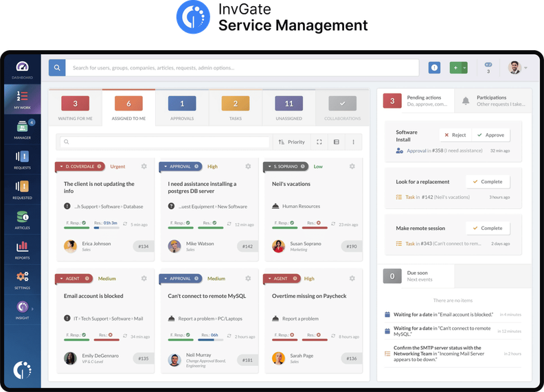This screenshot has height=392, width=544.
Task: Open the Priority sort dropdown
Action: pyautogui.click(x=291, y=142)
